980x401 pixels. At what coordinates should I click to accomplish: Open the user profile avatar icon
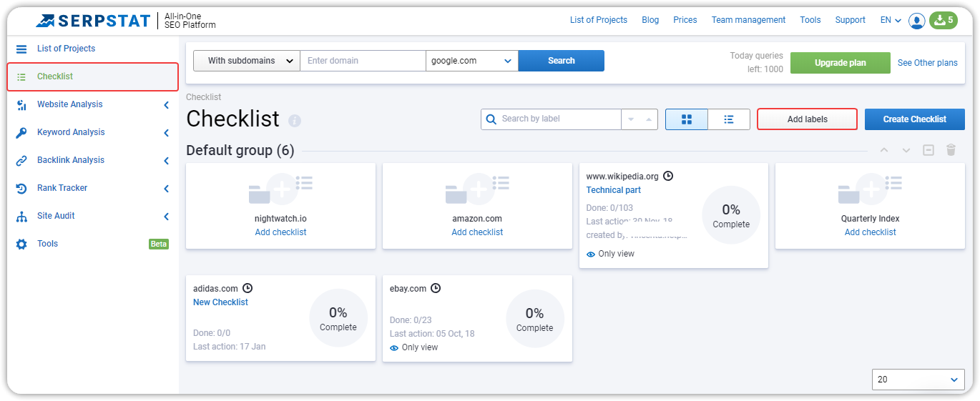pyautogui.click(x=917, y=21)
